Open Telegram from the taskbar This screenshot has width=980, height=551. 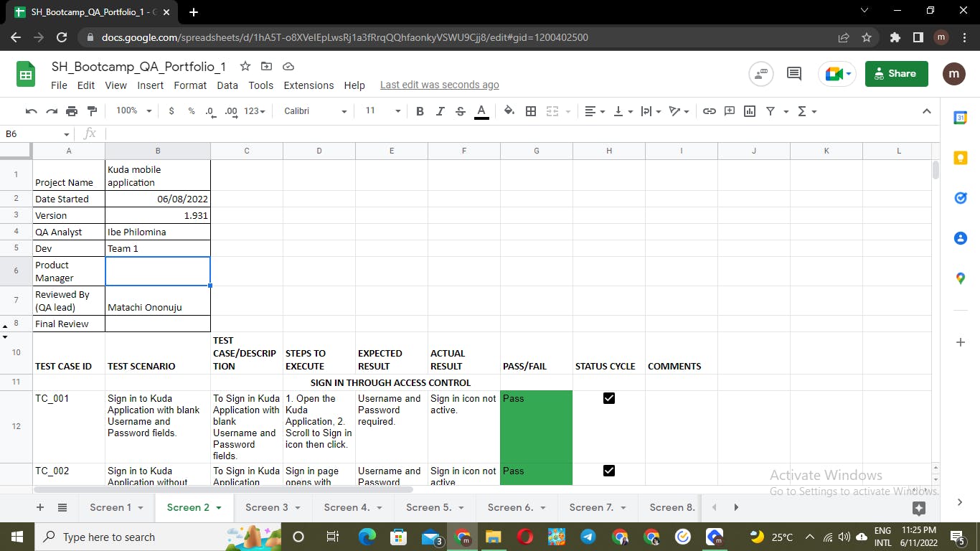(588, 537)
